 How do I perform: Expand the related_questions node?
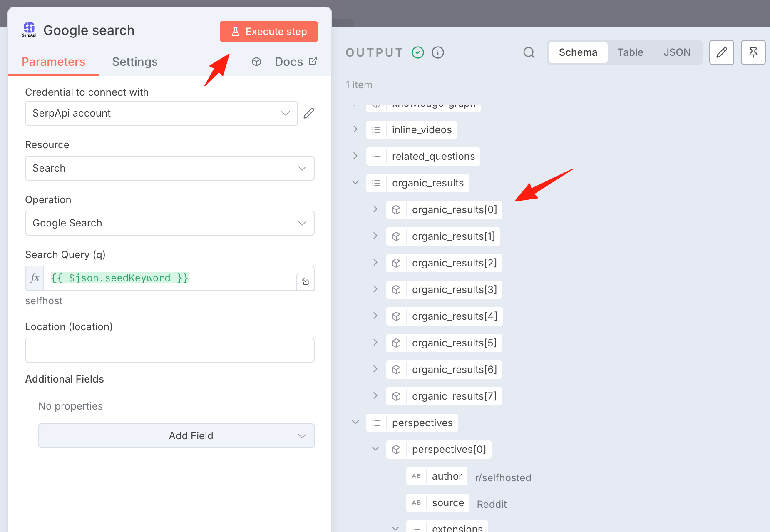pos(355,156)
